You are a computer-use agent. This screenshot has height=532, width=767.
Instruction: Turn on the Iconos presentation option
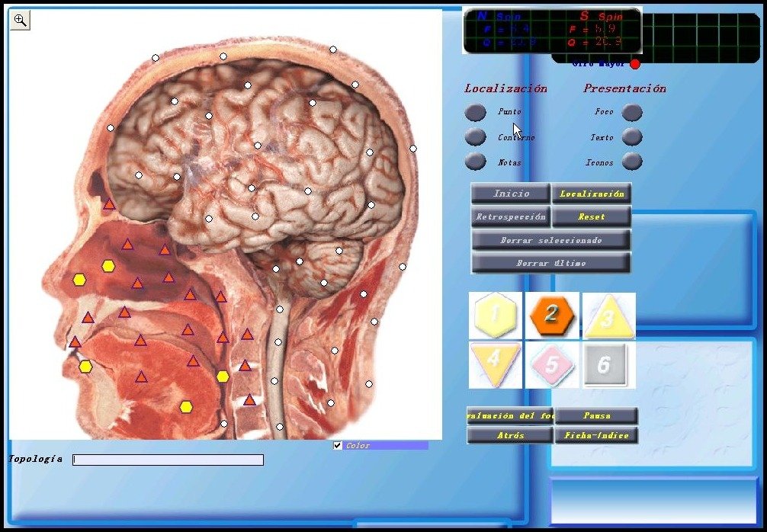[632, 162]
